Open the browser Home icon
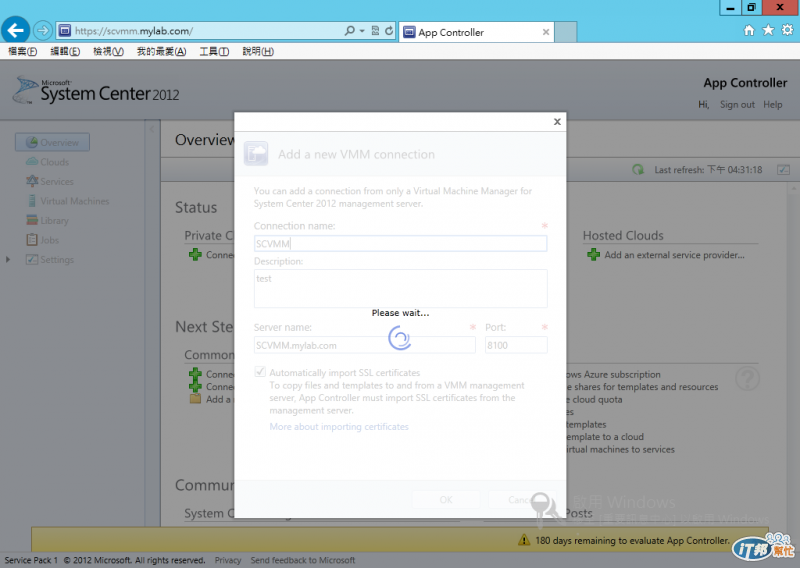This screenshot has height=568, width=800. point(748,31)
